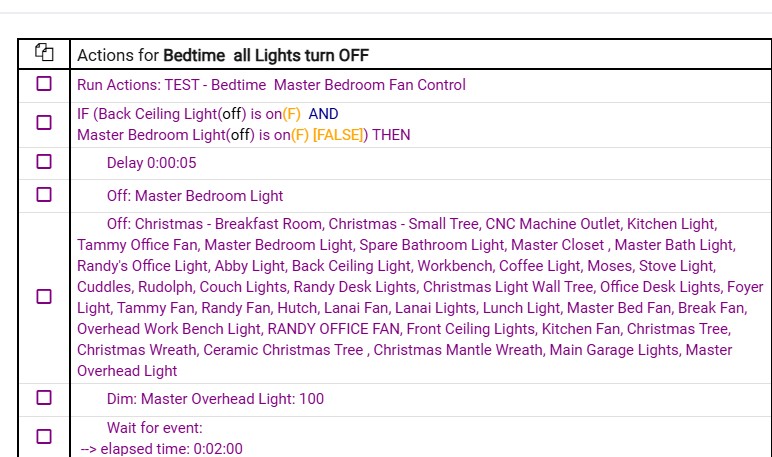
Task: Toggle the checkbox next to Off: Master Bedroom Light
Action: [x=44, y=195]
